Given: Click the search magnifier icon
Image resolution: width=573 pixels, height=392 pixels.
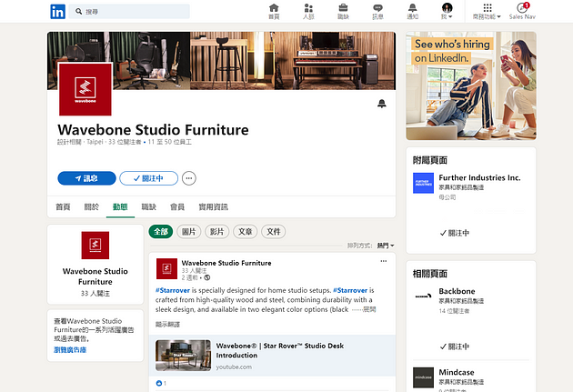Looking at the screenshot, I should (78, 11).
